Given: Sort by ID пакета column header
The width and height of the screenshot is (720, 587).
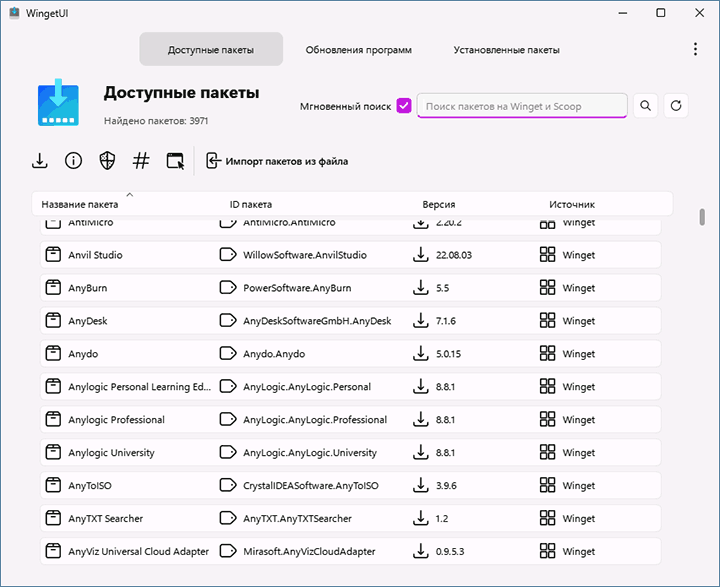Looking at the screenshot, I should point(251,204).
